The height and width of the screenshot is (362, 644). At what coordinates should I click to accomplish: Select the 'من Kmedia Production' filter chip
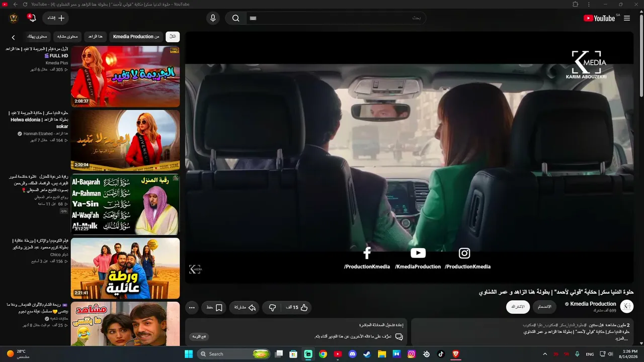pyautogui.click(x=136, y=37)
